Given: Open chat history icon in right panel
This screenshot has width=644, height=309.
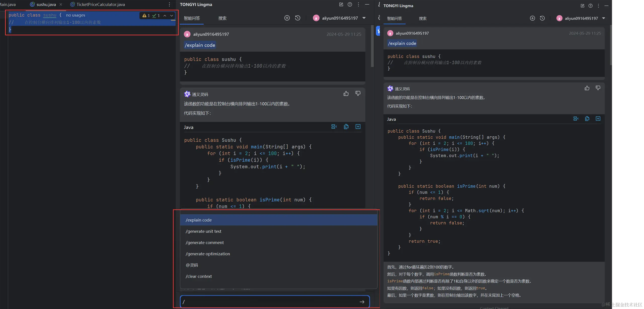Looking at the screenshot, I should [x=542, y=18].
